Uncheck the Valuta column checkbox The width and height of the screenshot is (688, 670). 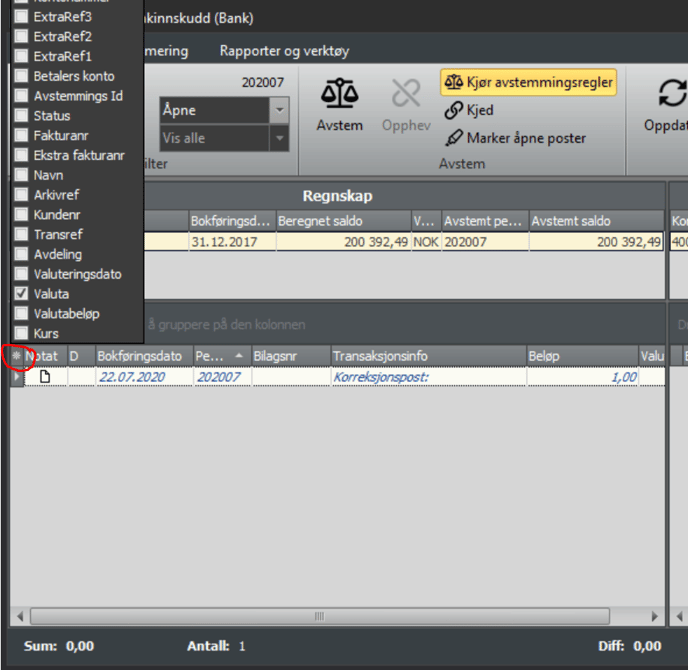tap(21, 294)
